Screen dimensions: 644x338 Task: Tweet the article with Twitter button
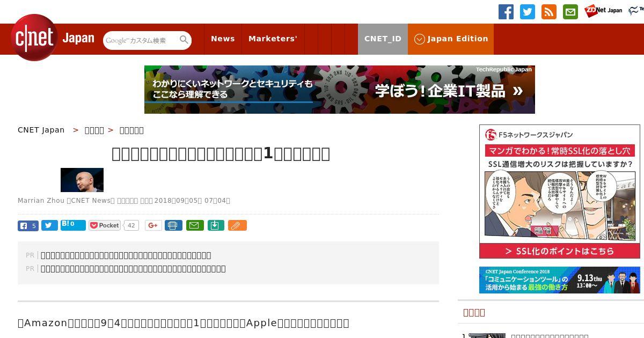(49, 226)
